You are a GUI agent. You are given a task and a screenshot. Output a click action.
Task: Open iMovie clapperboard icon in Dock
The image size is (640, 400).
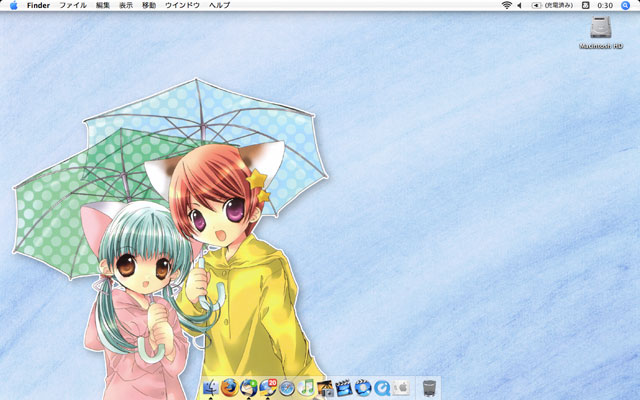[344, 388]
